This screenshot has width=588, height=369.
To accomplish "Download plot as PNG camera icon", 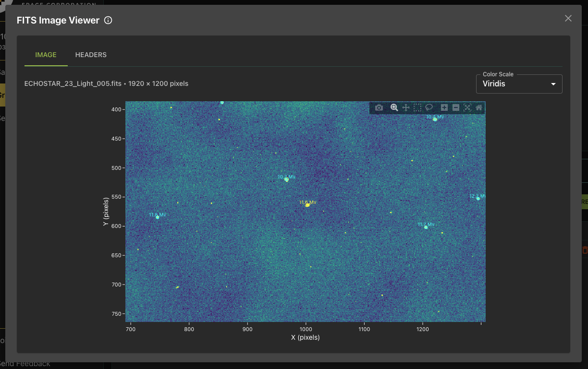I will tap(379, 107).
